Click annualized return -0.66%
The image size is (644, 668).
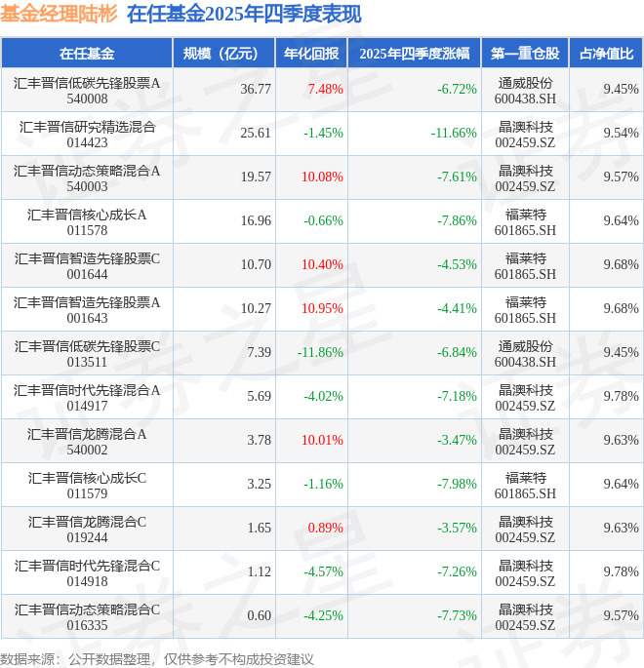[x=324, y=220]
